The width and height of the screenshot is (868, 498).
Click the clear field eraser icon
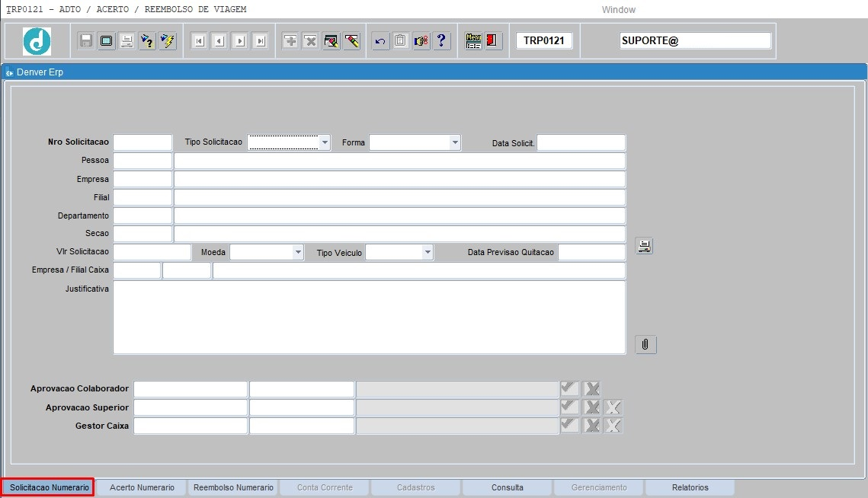coord(352,41)
